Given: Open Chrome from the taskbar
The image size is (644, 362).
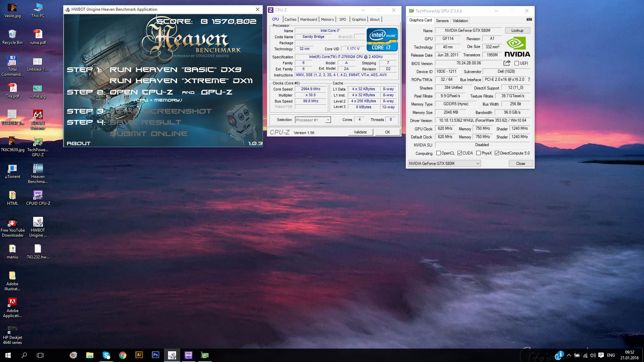Looking at the screenshot, I should pos(122,355).
